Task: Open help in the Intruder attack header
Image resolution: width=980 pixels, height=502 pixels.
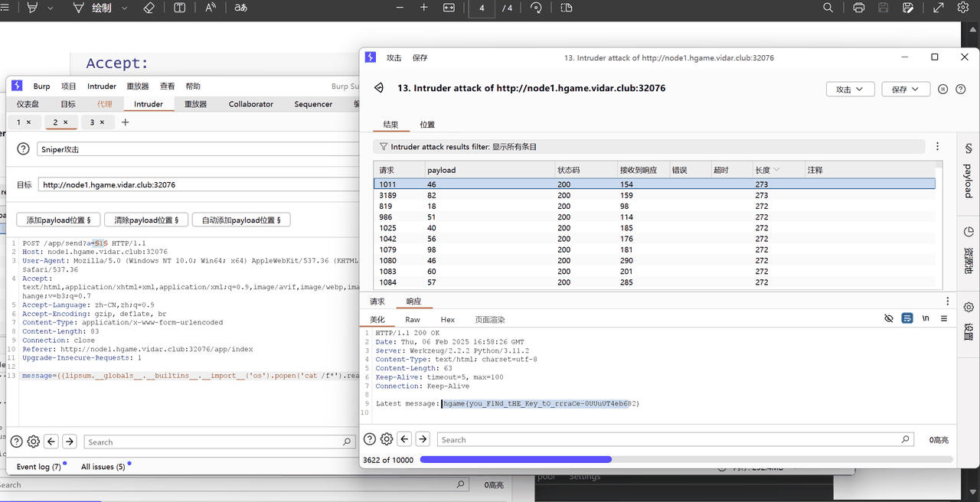Action: (961, 89)
